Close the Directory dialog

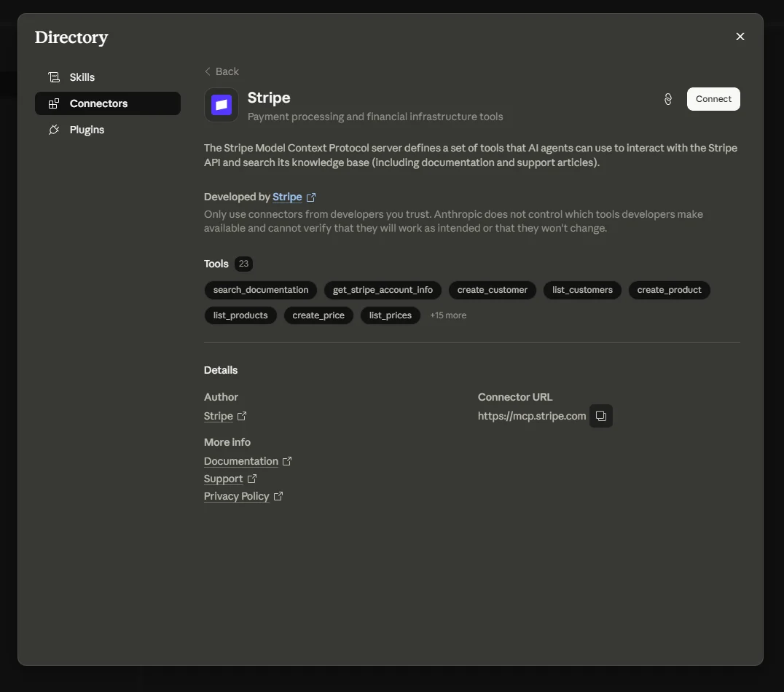(x=740, y=36)
